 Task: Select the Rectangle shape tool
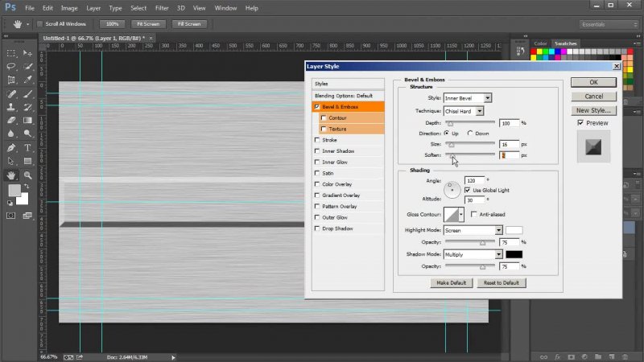coord(27,161)
